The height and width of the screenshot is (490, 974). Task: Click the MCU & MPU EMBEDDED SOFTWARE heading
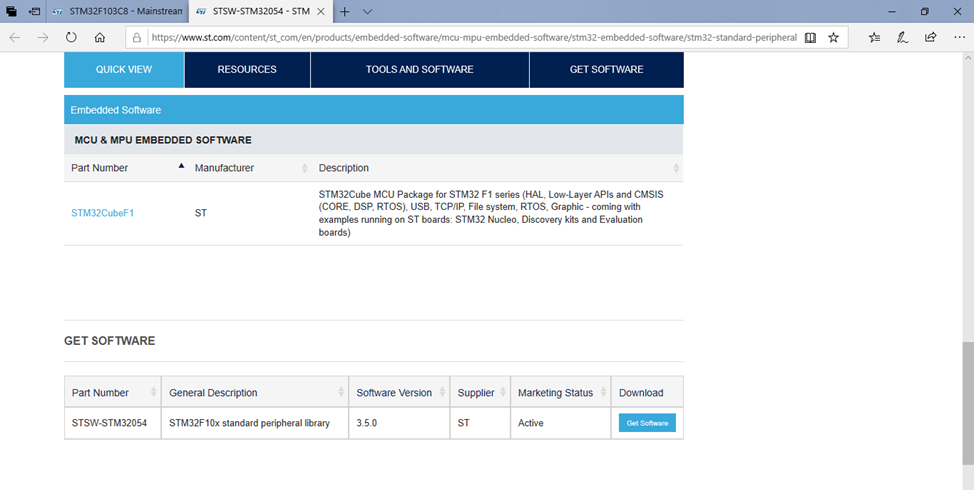click(x=163, y=140)
